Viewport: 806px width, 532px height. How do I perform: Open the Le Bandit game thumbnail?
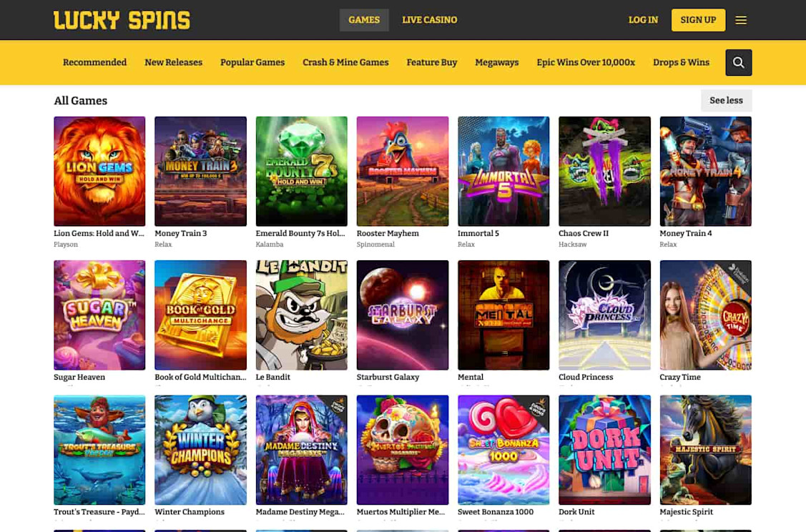point(301,315)
